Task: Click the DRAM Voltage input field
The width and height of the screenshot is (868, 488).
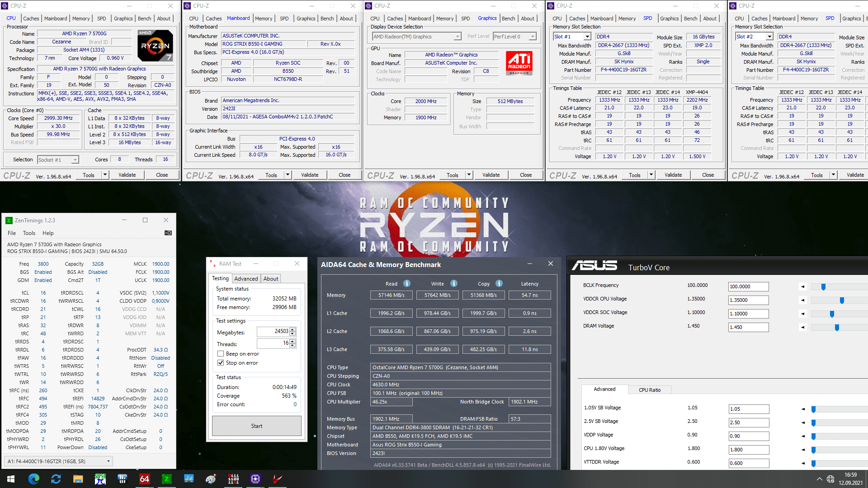Action: [x=748, y=327]
